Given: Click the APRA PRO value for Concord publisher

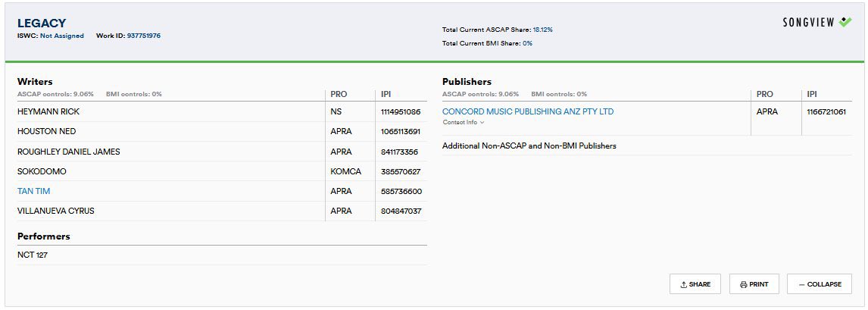Looking at the screenshot, I should 767,112.
